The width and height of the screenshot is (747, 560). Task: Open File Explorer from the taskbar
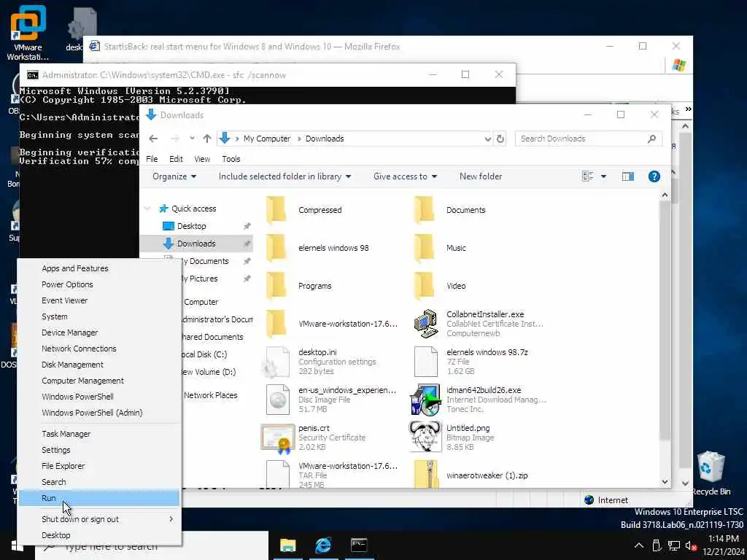point(287,545)
